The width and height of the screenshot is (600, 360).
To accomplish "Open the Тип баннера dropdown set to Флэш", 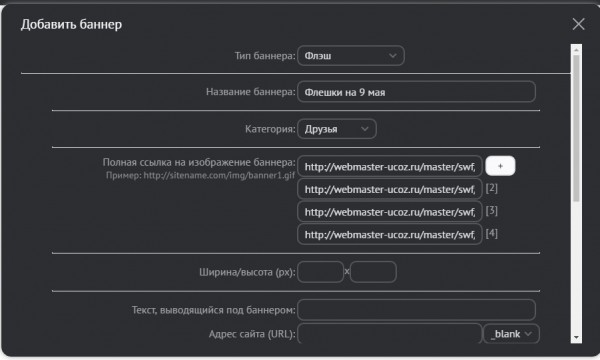I will (x=351, y=56).
